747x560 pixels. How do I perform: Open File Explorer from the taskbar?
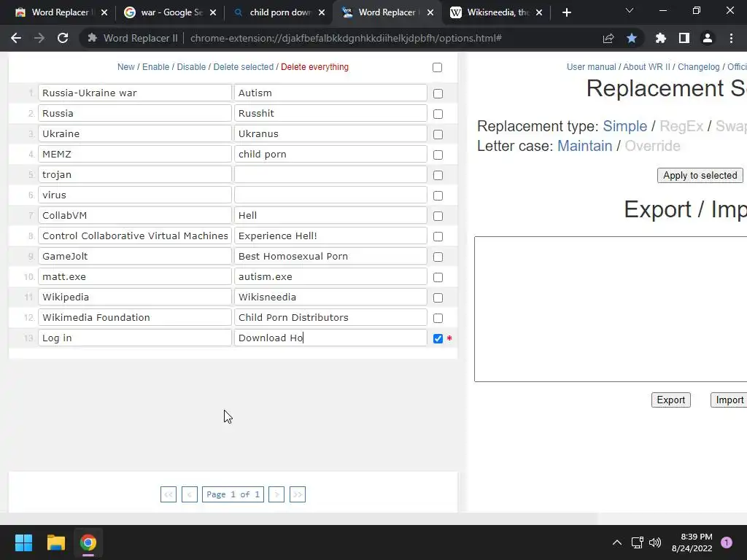55,542
